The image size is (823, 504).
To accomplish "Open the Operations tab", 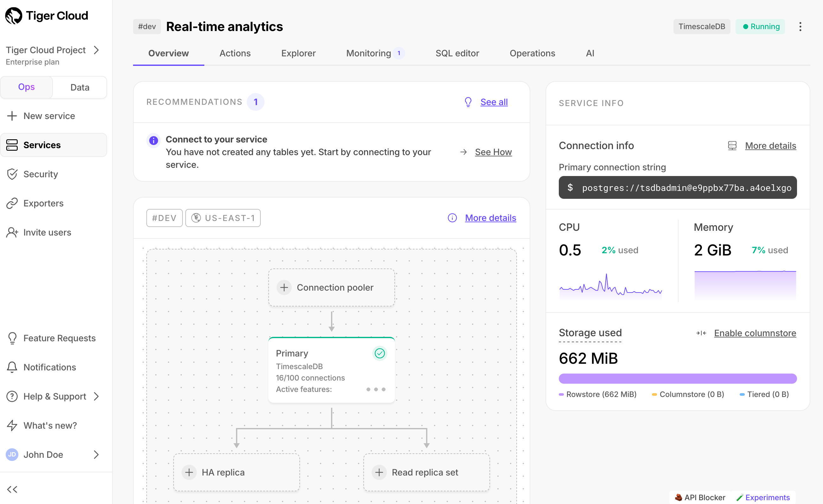I will tap(532, 54).
